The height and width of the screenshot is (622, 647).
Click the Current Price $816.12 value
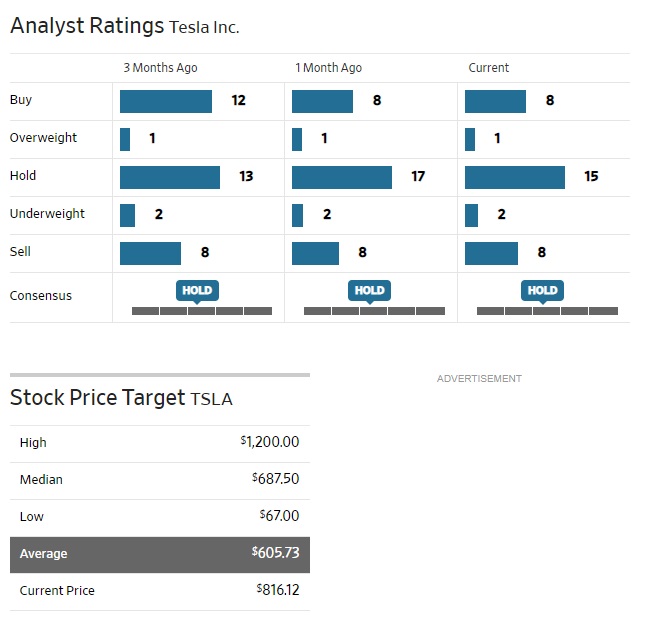(277, 590)
